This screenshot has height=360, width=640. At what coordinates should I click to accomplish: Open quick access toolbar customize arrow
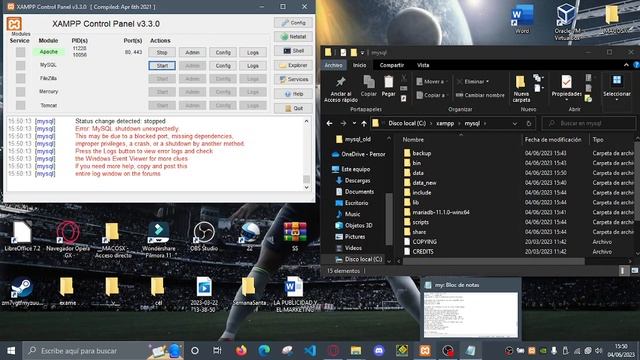[362, 53]
